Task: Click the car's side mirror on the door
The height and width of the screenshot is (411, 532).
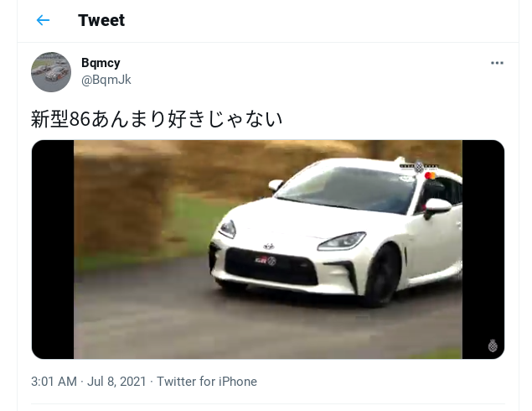Action: pos(437,207)
